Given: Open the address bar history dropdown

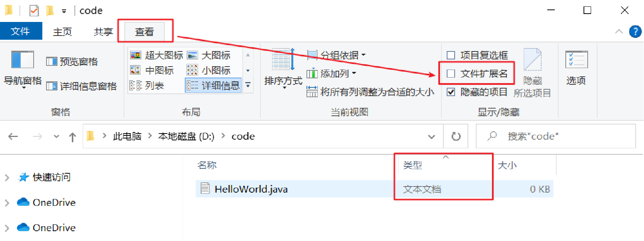Looking at the screenshot, I should 431,137.
